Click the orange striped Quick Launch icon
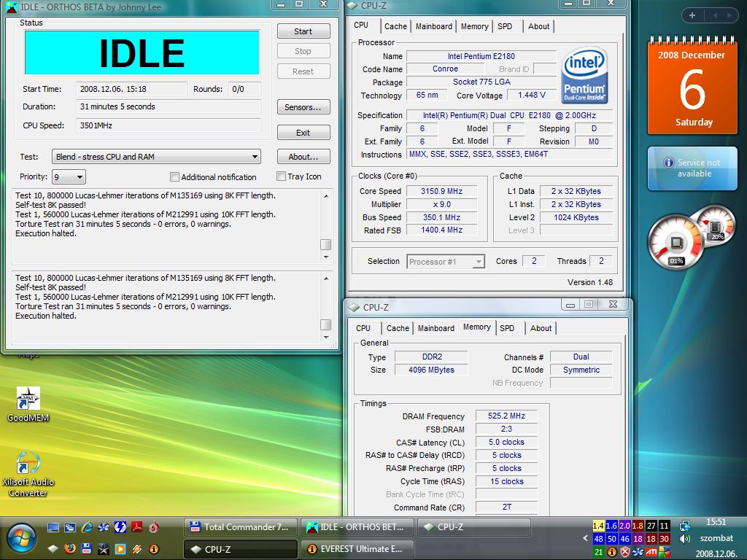The height and width of the screenshot is (560, 747). [137, 548]
